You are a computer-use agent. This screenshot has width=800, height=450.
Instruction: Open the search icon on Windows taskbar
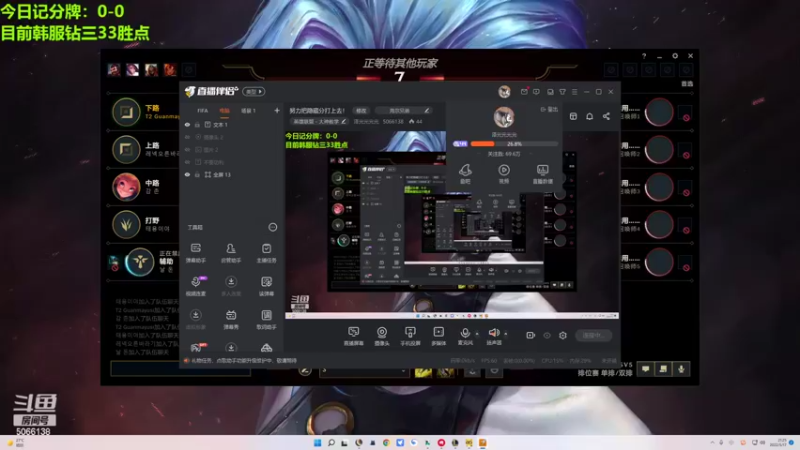[x=331, y=442]
